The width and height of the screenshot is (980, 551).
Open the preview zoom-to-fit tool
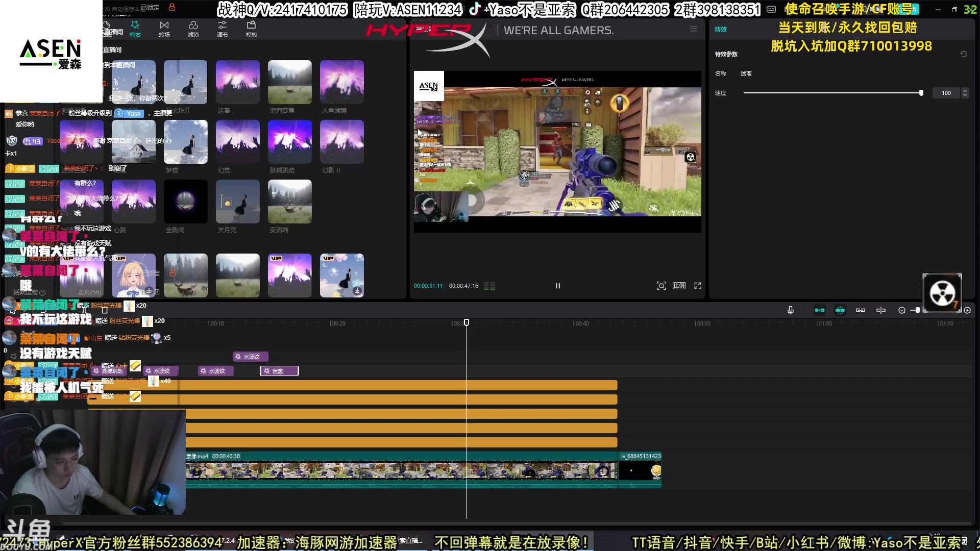coord(661,286)
